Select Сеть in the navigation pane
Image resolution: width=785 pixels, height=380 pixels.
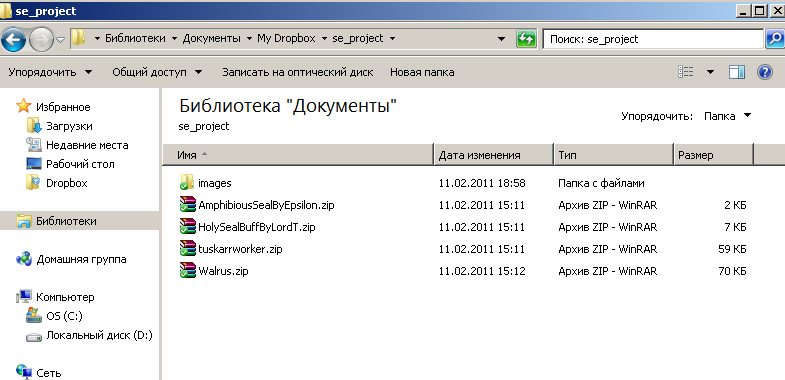click(x=49, y=373)
